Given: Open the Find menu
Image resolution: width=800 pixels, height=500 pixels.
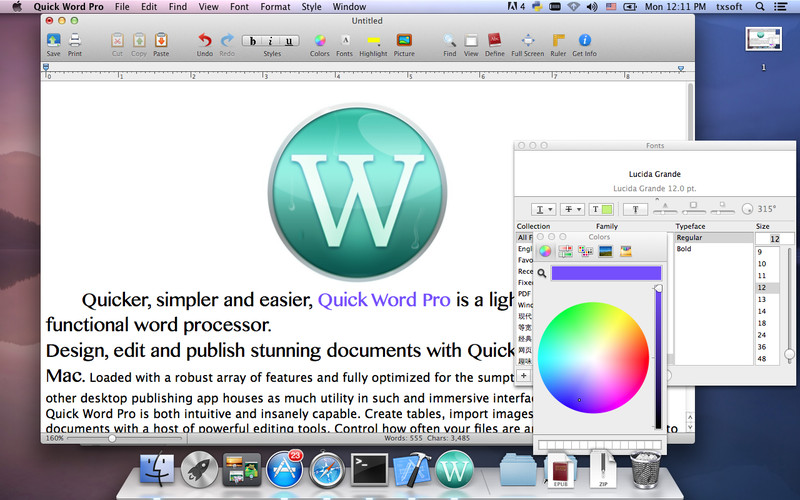Looking at the screenshot, I should click(x=178, y=7).
